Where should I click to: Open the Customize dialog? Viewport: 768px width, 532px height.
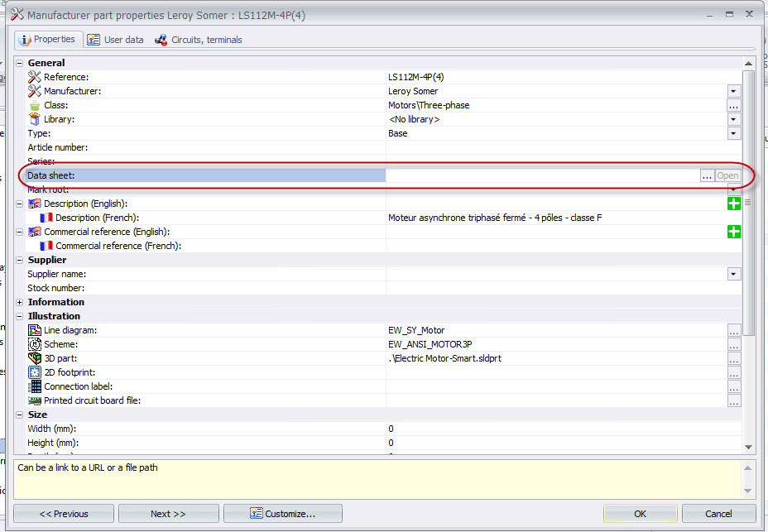tap(283, 514)
